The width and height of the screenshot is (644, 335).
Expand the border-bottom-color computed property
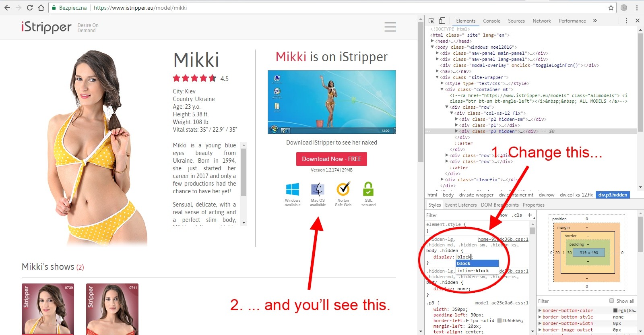tap(540, 310)
